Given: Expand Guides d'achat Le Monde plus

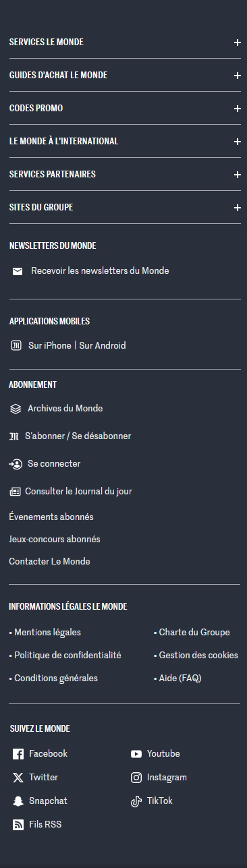Looking at the screenshot, I should [238, 76].
